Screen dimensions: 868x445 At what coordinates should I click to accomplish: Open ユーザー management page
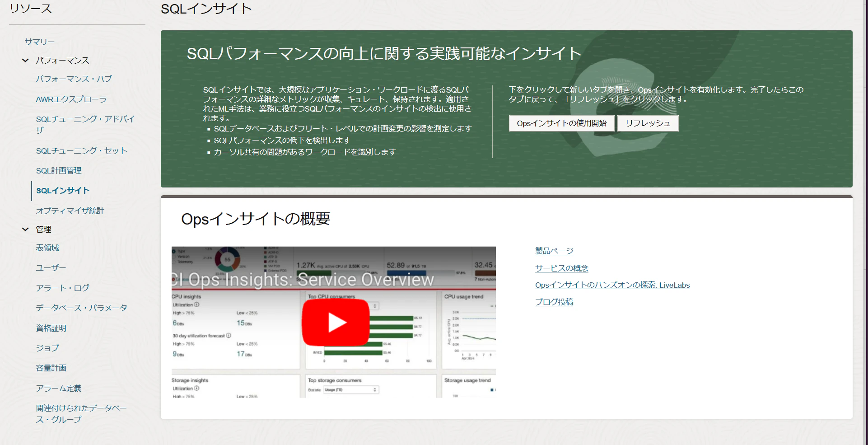tap(51, 268)
